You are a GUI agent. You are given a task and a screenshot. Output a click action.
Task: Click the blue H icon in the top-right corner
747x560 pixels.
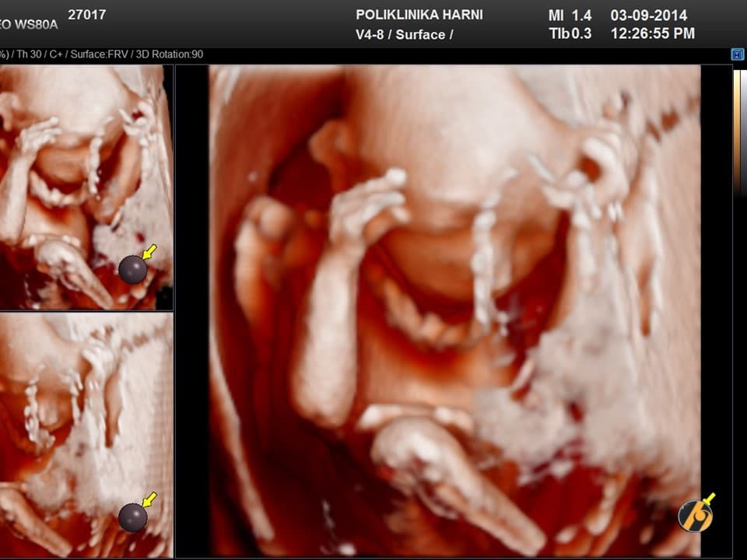(738, 54)
